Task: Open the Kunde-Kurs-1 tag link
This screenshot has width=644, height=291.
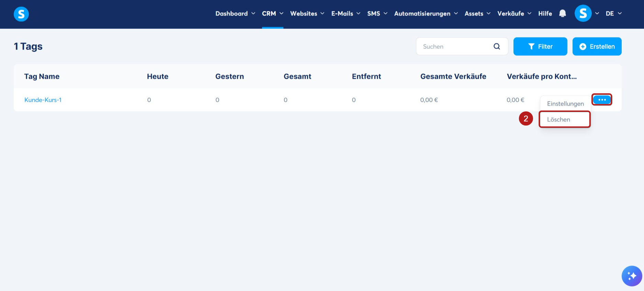Action: tap(43, 100)
